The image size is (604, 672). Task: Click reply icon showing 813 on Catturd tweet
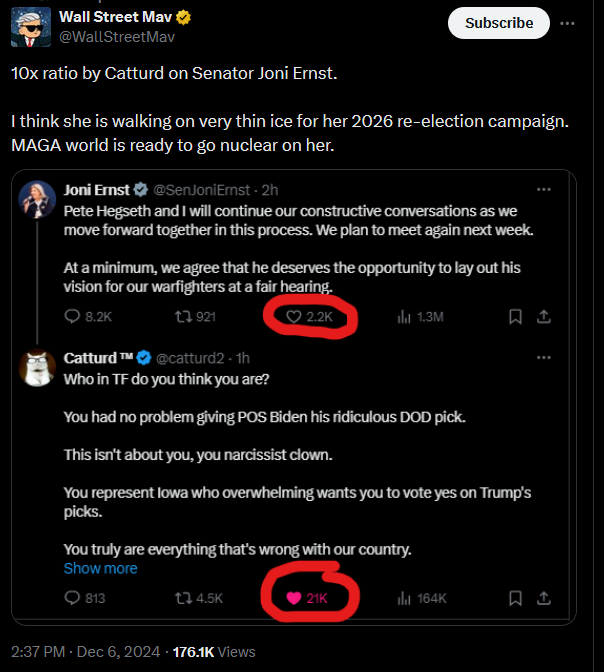click(72, 598)
